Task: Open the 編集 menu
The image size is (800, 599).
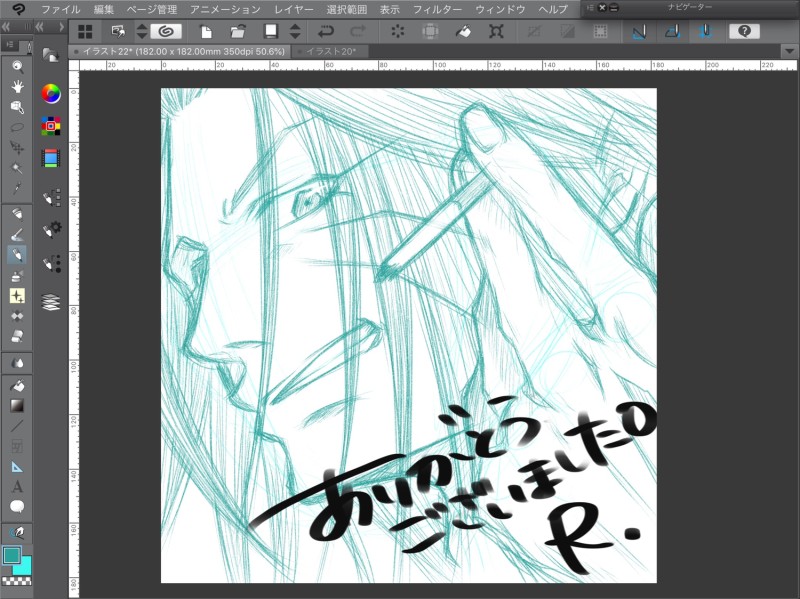Action: pos(104,9)
